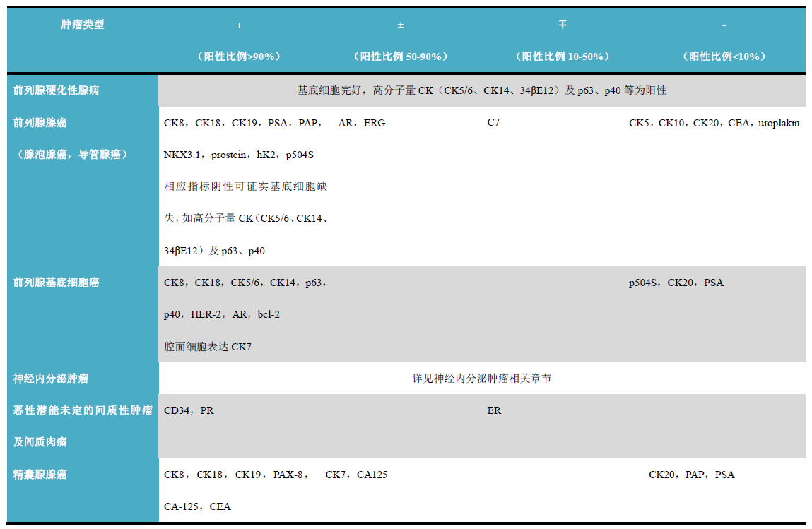Click the CK20, PAP, PSA cell
812x529 pixels.
point(691,475)
